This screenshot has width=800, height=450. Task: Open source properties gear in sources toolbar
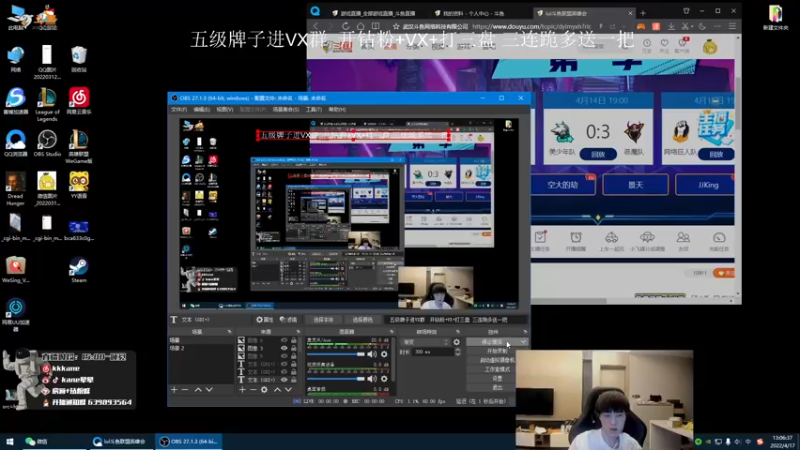[x=264, y=390]
